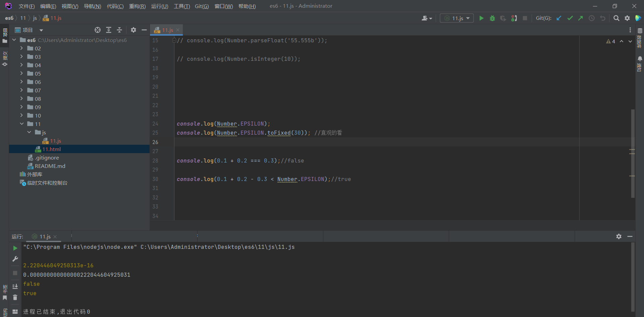The height and width of the screenshot is (317, 644).
Task: Close the 11.js run tab
Action: (55, 237)
